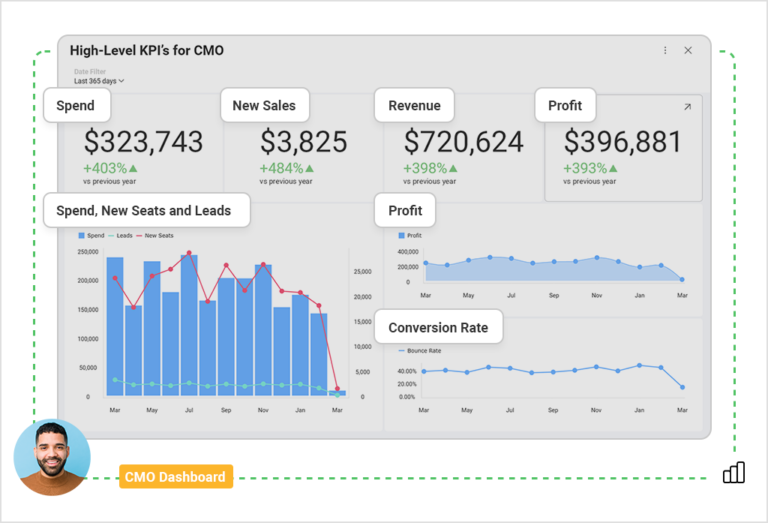Image resolution: width=768 pixels, height=523 pixels.
Task: Click the +393% change indicator
Action: point(590,168)
